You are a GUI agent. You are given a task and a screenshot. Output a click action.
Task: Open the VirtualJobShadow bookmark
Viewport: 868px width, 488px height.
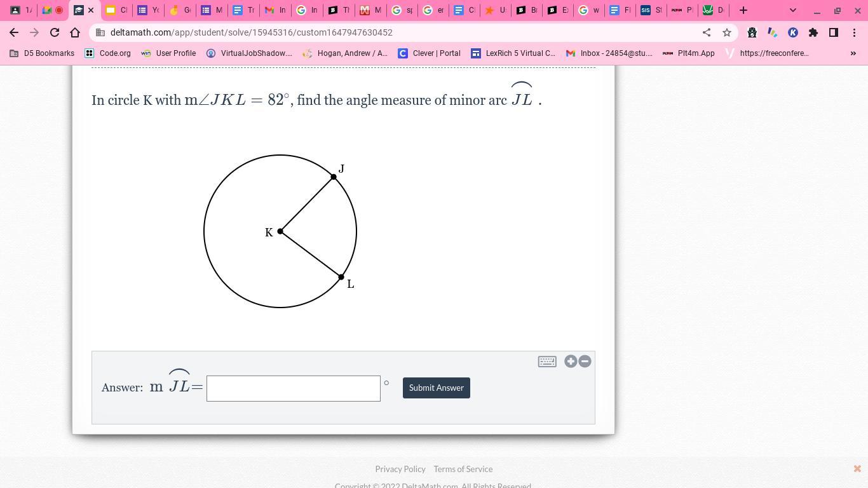coord(249,53)
